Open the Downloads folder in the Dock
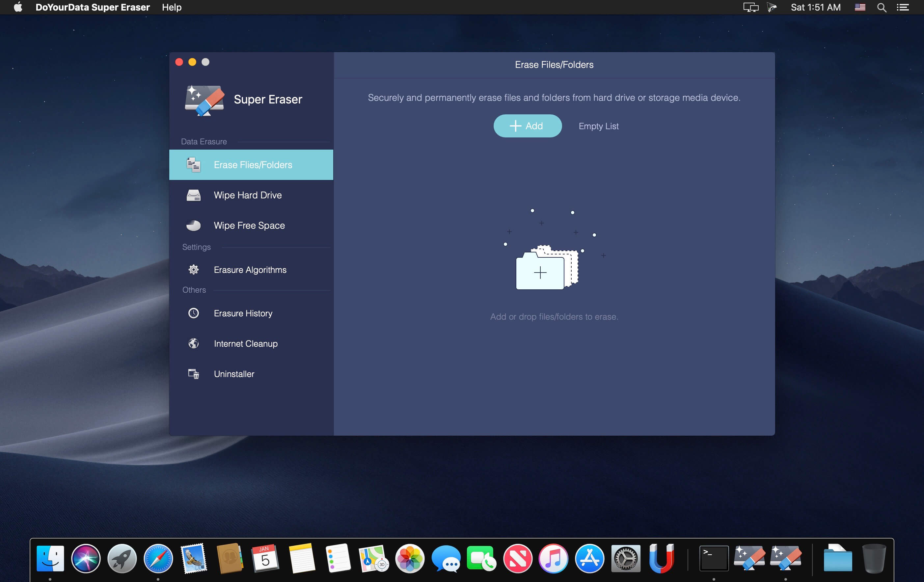 pos(838,558)
